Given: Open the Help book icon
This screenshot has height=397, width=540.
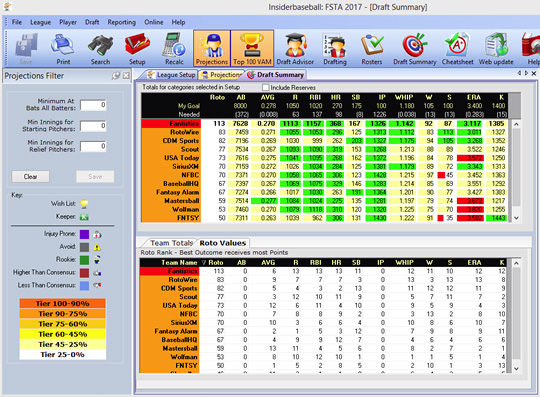Looking at the screenshot, I should pos(532,48).
